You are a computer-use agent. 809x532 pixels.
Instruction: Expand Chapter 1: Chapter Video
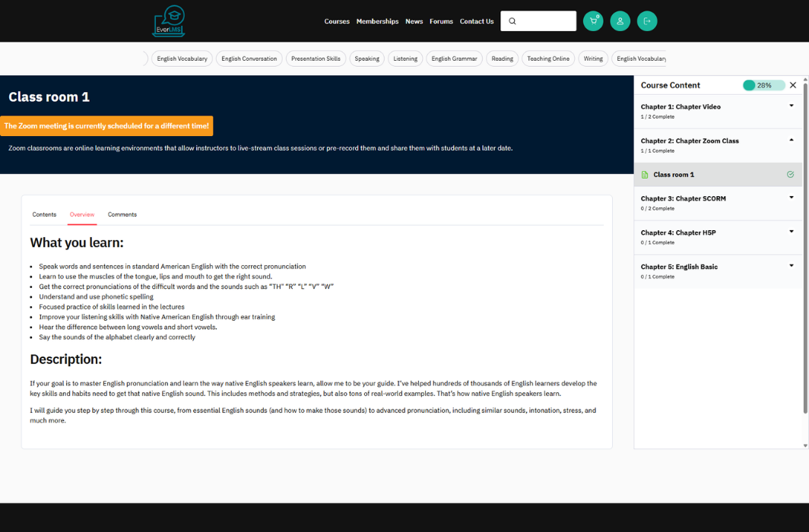pos(792,106)
